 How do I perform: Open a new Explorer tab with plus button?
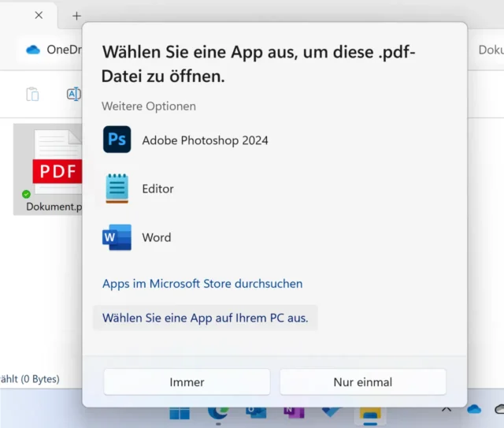coord(76,16)
